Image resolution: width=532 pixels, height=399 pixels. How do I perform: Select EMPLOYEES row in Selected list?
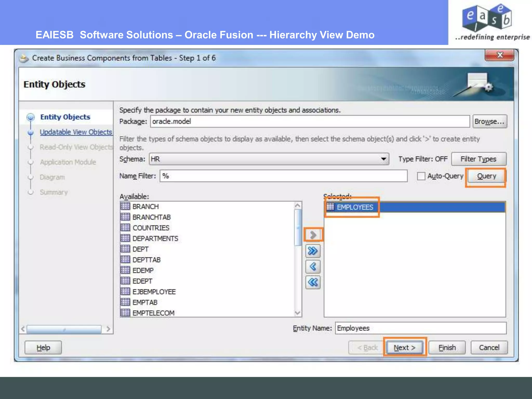(x=415, y=207)
